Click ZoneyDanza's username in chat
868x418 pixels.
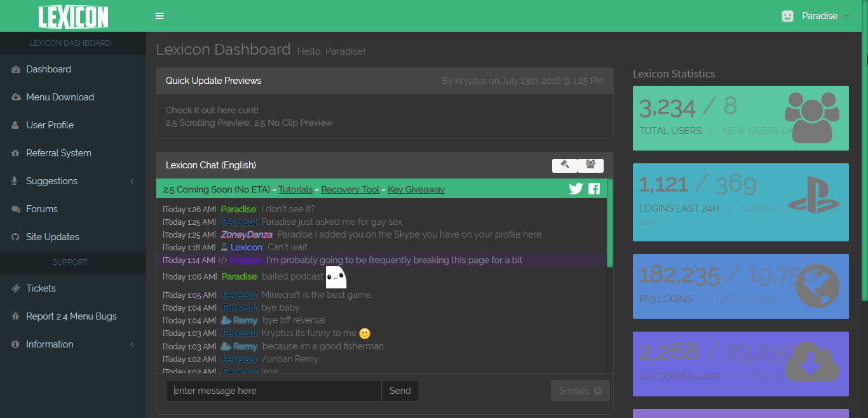pyautogui.click(x=246, y=234)
